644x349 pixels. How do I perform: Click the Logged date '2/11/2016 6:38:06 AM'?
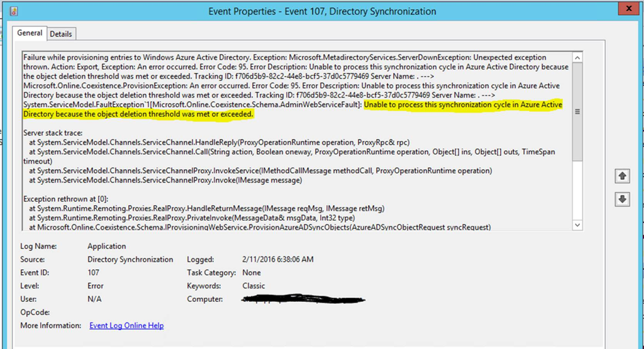277,260
